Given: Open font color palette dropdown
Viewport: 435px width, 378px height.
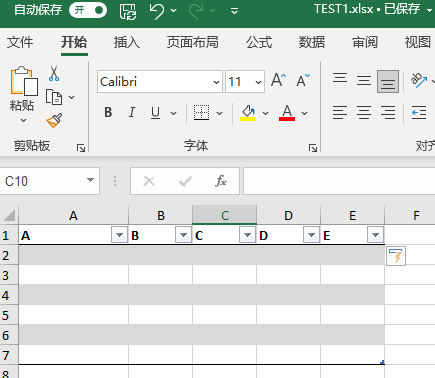Looking at the screenshot, I should coord(304,113).
